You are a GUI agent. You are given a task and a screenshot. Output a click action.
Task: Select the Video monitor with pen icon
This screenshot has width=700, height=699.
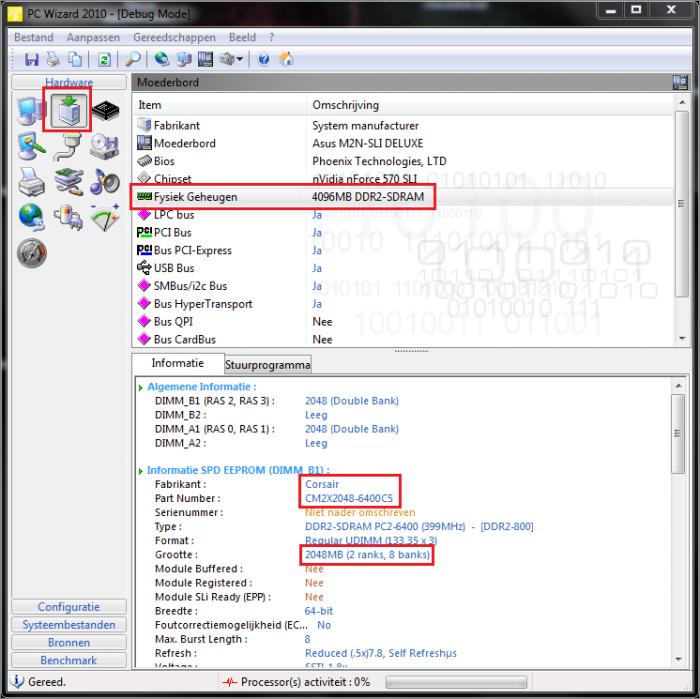(x=31, y=146)
